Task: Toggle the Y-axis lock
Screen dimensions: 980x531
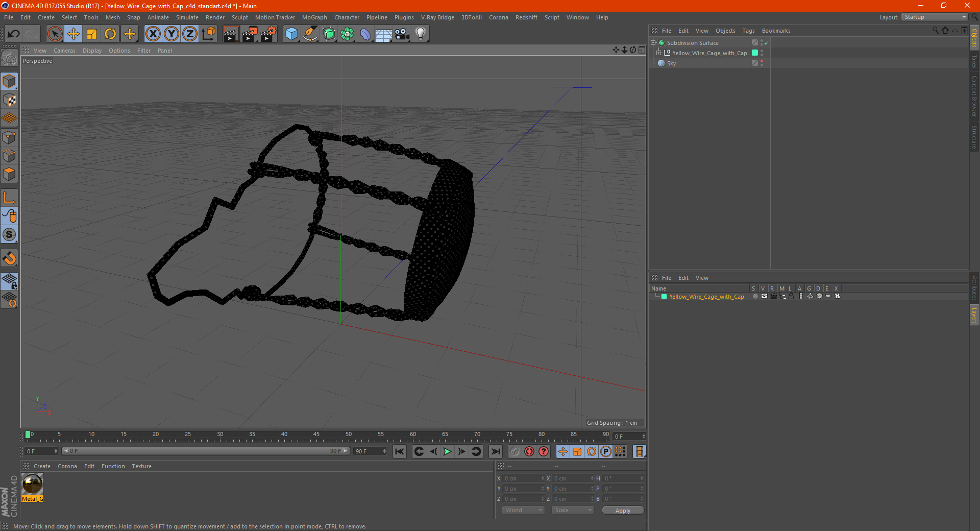Action: tap(171, 34)
